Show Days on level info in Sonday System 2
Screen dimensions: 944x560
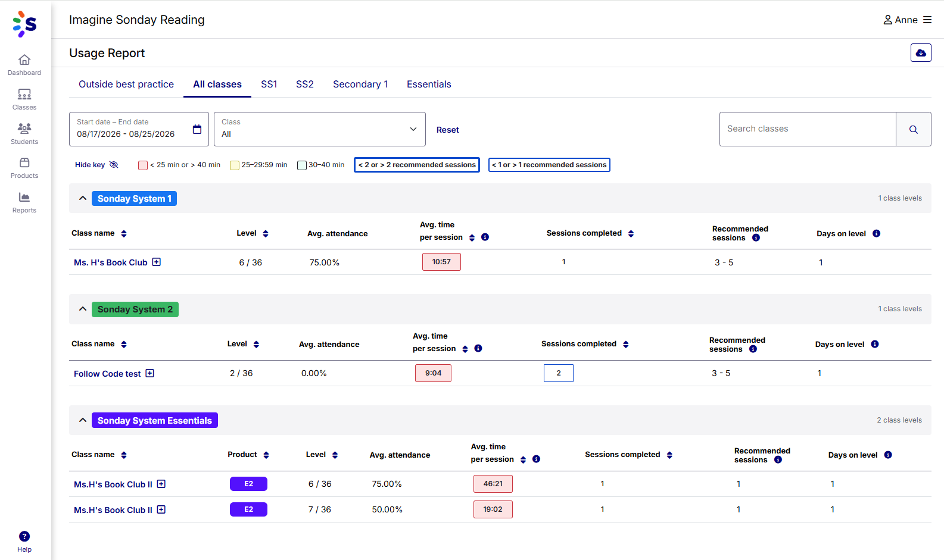875,344
